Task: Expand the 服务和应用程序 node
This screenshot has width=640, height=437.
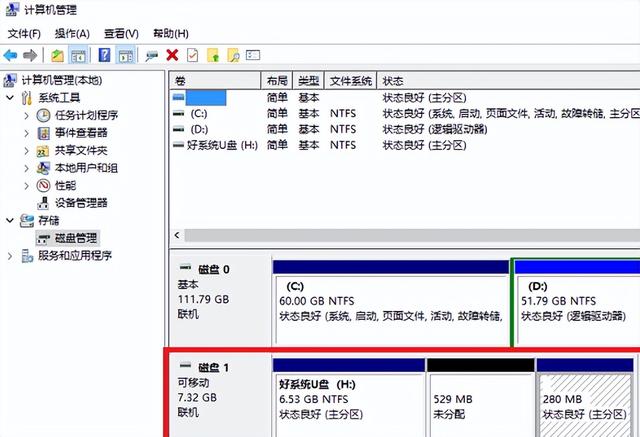Action: (x=10, y=256)
